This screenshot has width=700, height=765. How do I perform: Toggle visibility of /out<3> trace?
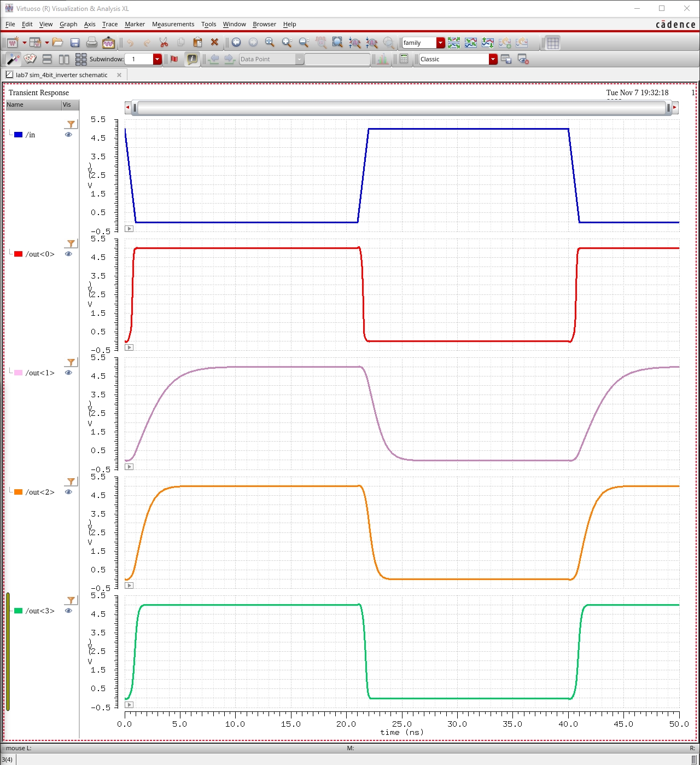pos(68,611)
